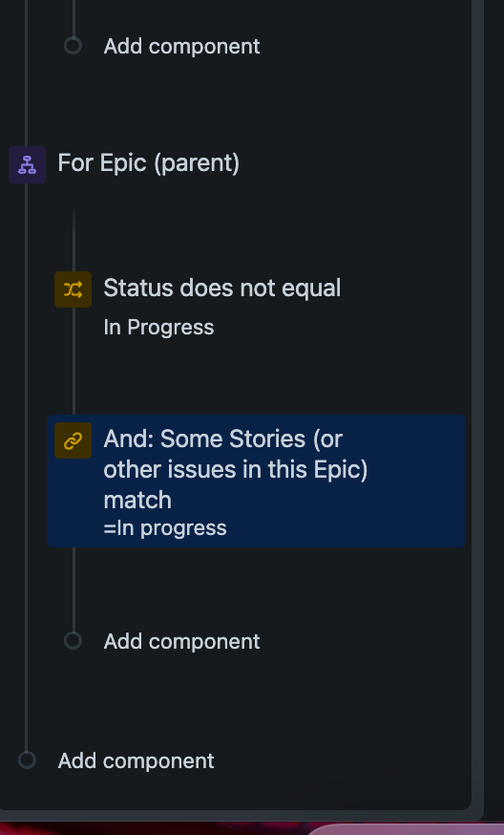504x835 pixels.
Task: Click the circle node ending the rule
Action: pos(27,760)
